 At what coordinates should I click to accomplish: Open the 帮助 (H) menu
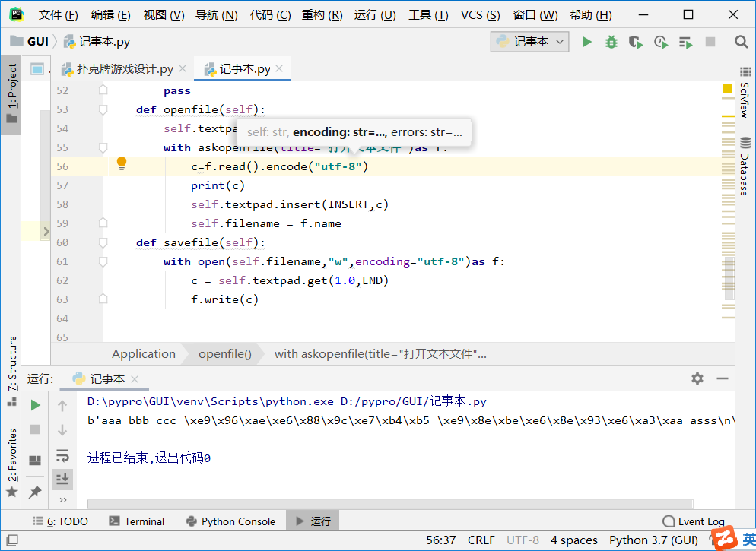click(590, 15)
